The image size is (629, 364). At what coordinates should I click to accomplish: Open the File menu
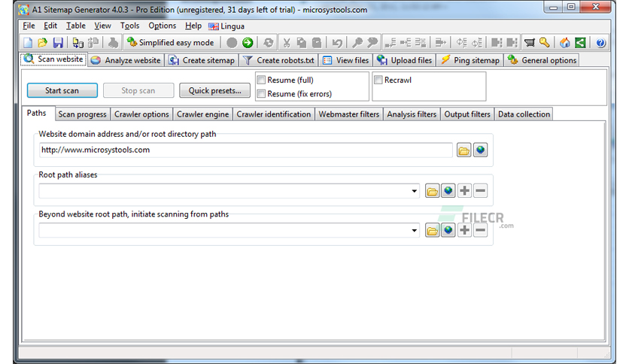coord(29,26)
